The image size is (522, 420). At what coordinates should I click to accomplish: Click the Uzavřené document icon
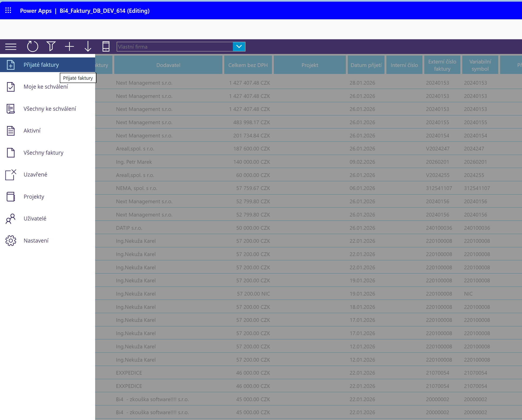click(x=11, y=175)
